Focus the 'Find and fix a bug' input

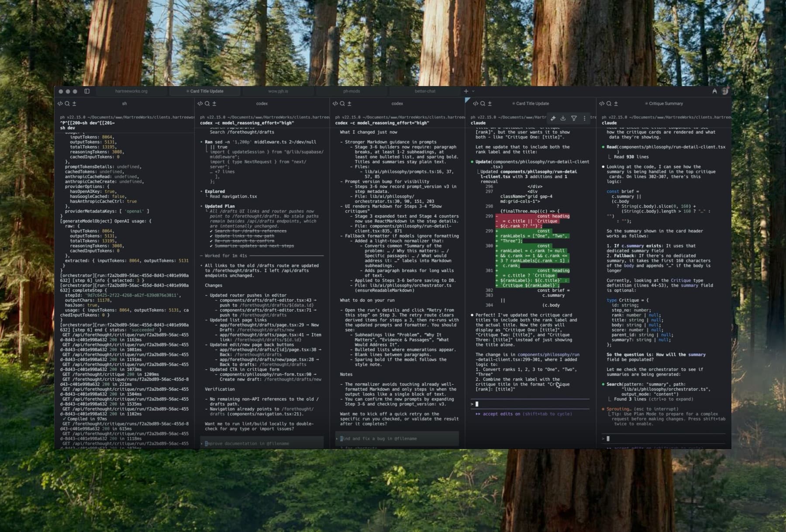pyautogui.click(x=397, y=439)
